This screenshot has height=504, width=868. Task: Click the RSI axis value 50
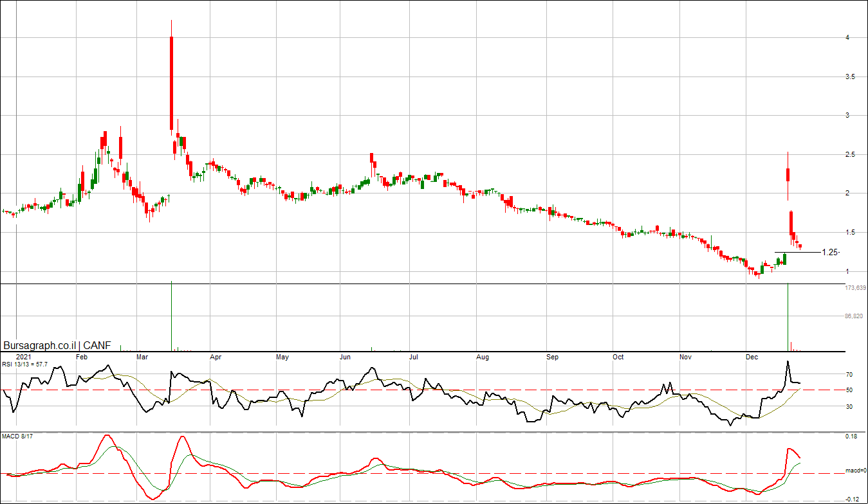(x=849, y=390)
